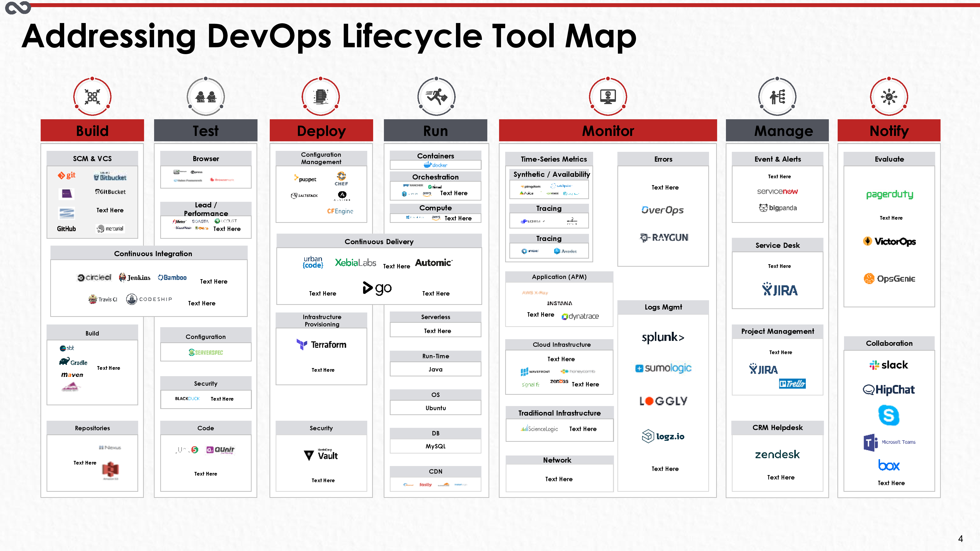
Task: Select the HashiCorp Vault logo
Action: [x=321, y=455]
